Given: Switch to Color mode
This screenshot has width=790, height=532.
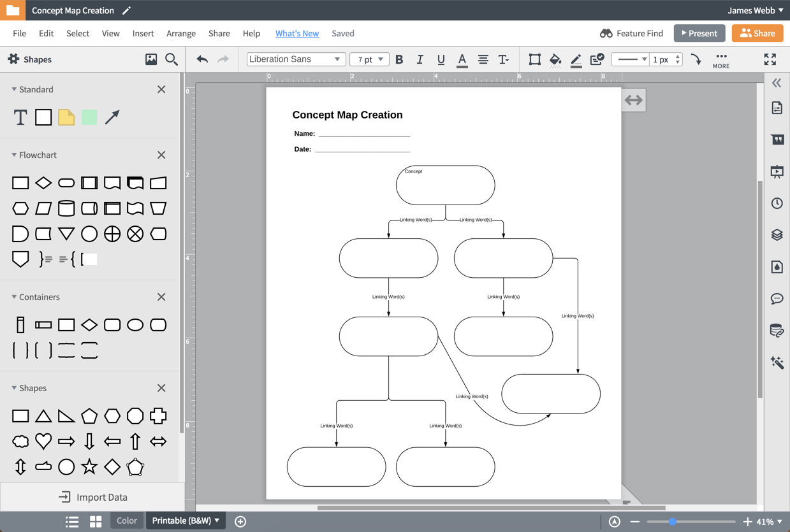Looking at the screenshot, I should (126, 521).
